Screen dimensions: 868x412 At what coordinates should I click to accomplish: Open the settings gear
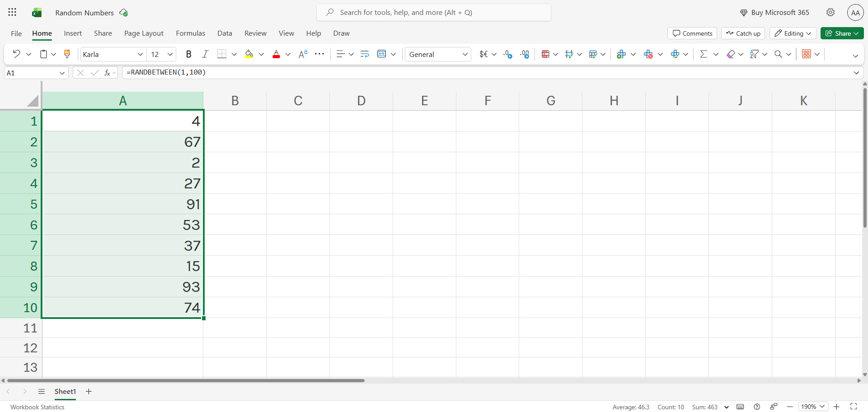(x=830, y=12)
